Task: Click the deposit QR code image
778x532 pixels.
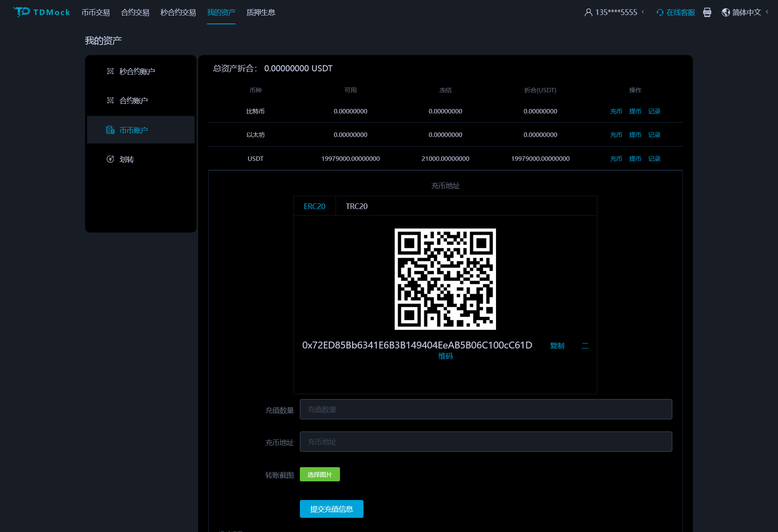Action: [x=445, y=279]
